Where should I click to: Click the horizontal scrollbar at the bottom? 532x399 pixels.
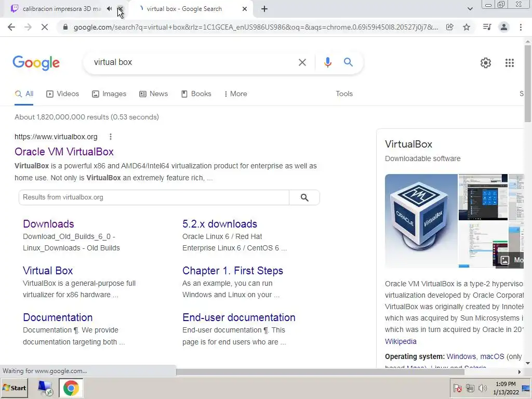coord(320,372)
